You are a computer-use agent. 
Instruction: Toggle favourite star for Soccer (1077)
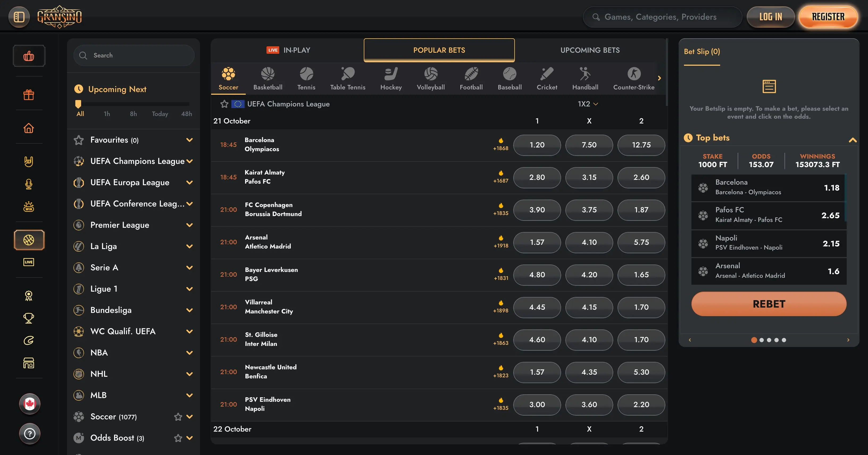pyautogui.click(x=178, y=417)
